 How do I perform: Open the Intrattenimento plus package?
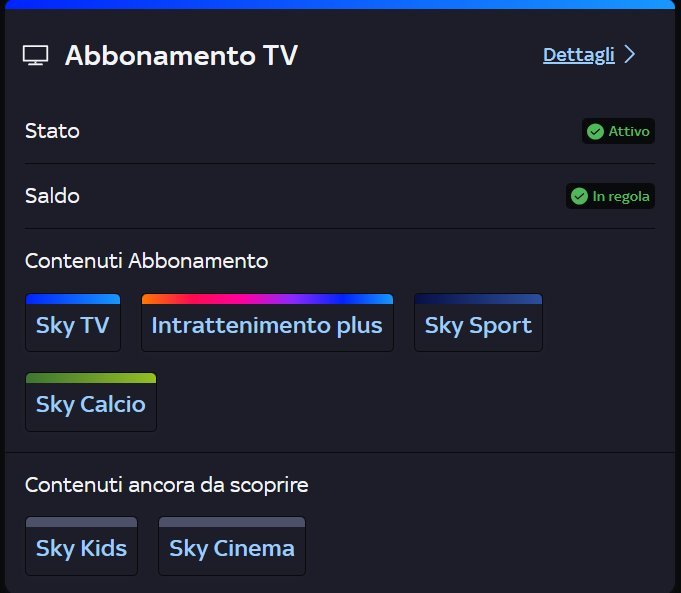coord(266,326)
